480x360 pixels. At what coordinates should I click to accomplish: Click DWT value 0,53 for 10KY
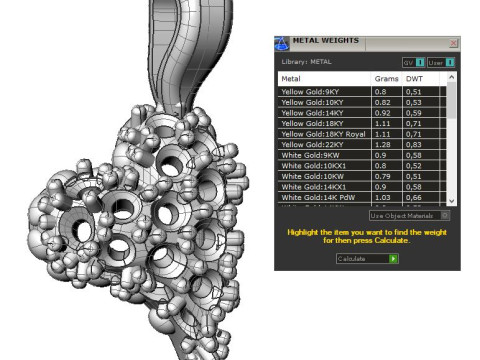(x=414, y=102)
